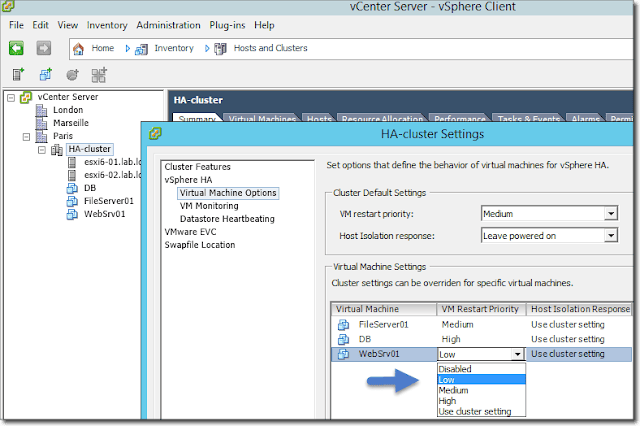Open the VM restart priority dropdown
The height and width of the screenshot is (426, 640).
point(611,213)
